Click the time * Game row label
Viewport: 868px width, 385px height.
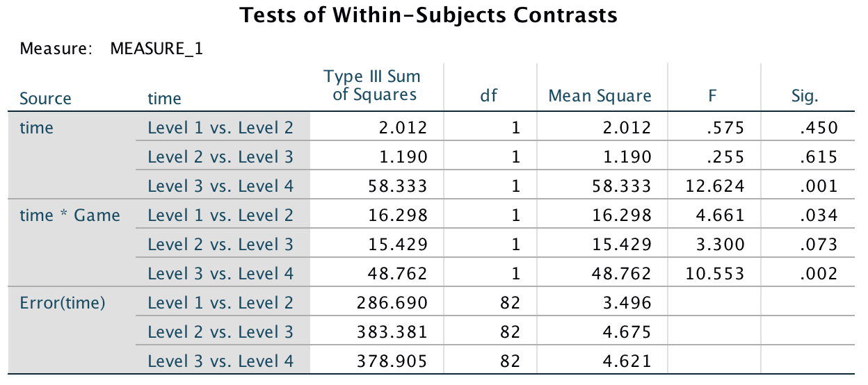coord(70,215)
